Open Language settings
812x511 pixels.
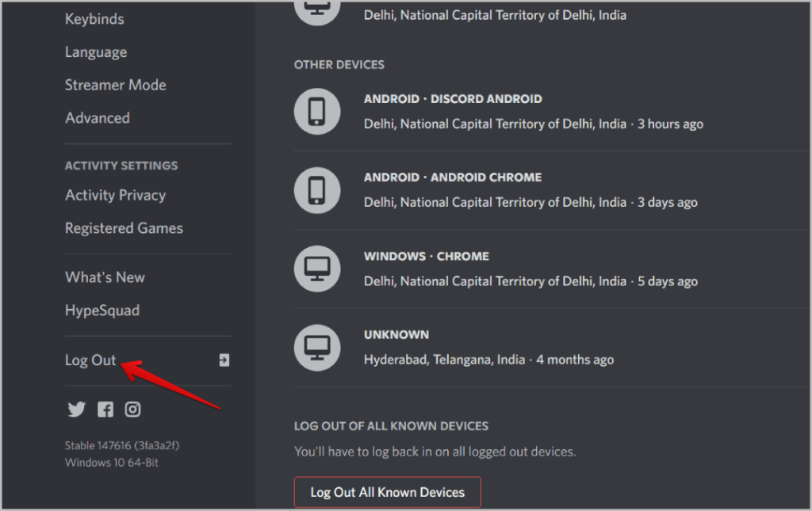tap(96, 52)
